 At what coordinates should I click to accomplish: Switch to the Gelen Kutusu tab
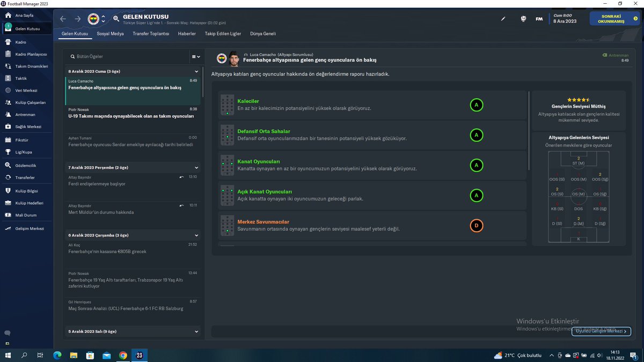74,33
